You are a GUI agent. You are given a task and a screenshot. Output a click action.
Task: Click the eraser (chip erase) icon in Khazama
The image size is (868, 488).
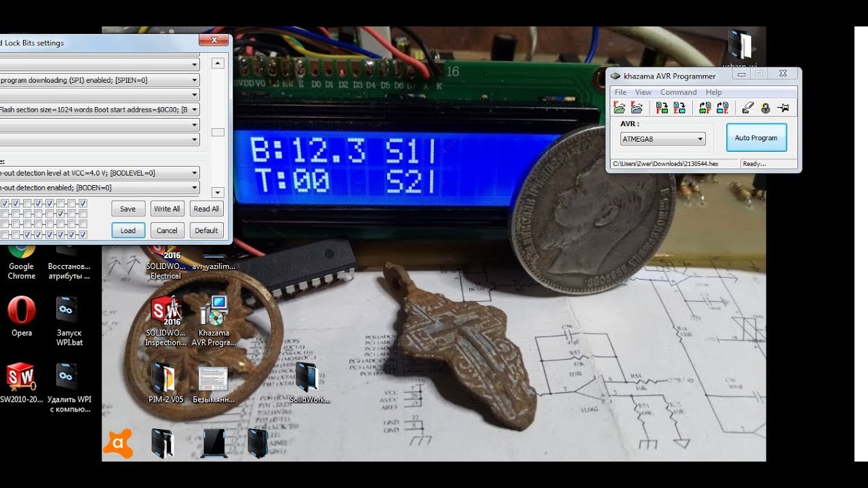pos(747,108)
